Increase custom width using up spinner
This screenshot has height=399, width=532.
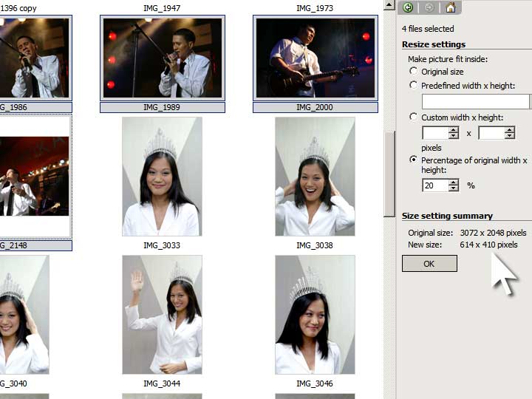click(x=454, y=129)
